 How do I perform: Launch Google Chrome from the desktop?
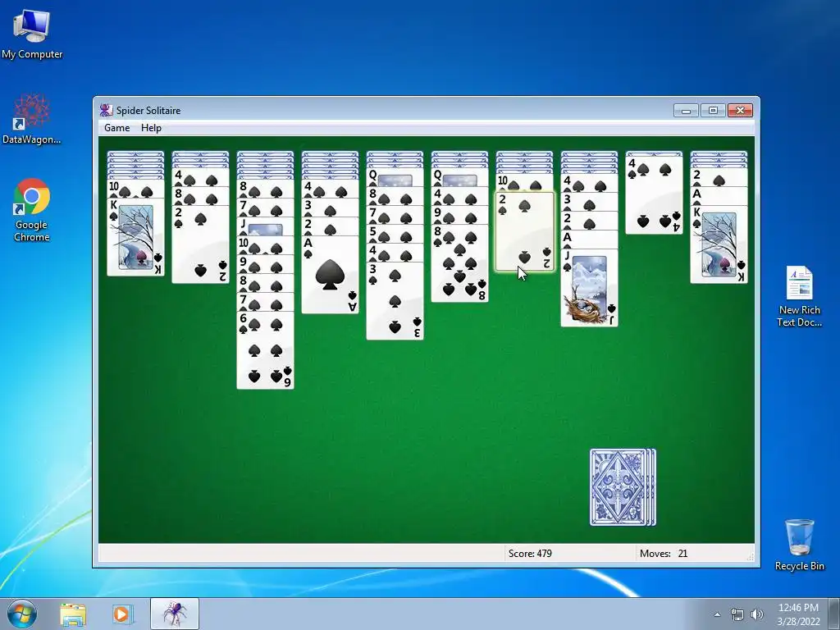point(32,210)
